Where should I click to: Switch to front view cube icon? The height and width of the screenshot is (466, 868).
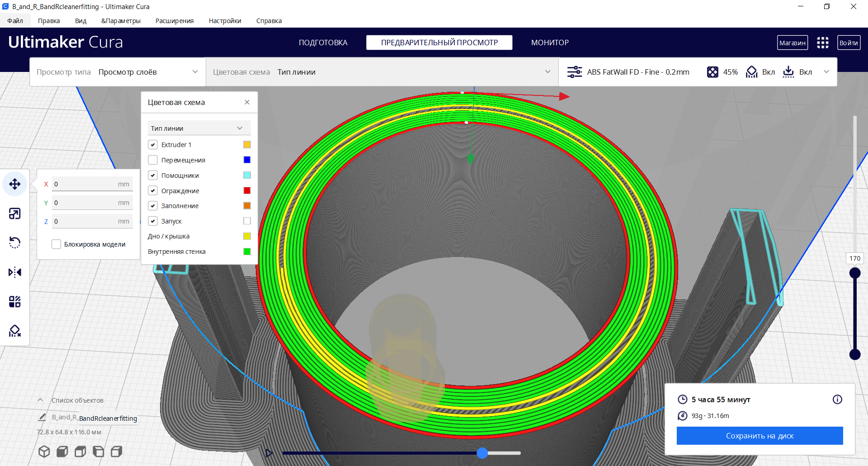click(62, 452)
